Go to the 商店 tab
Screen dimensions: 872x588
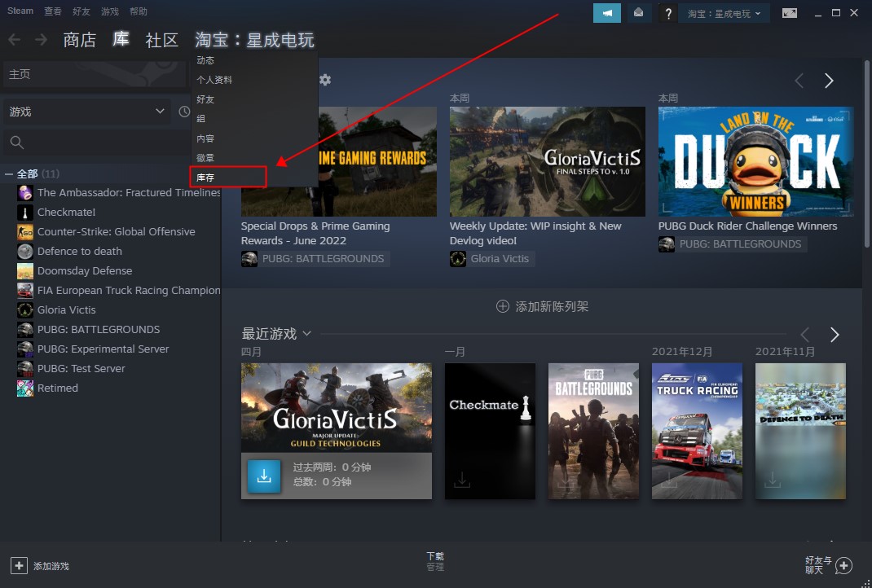coord(80,39)
